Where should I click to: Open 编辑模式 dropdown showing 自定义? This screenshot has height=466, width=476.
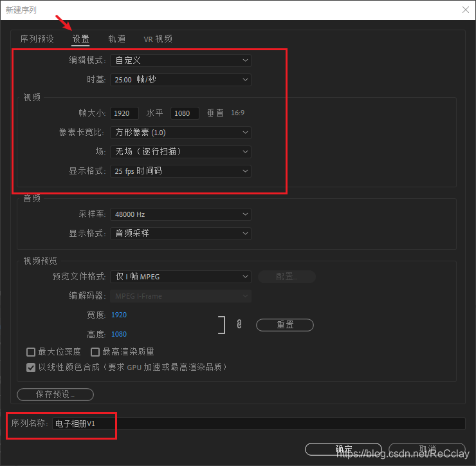click(x=181, y=61)
